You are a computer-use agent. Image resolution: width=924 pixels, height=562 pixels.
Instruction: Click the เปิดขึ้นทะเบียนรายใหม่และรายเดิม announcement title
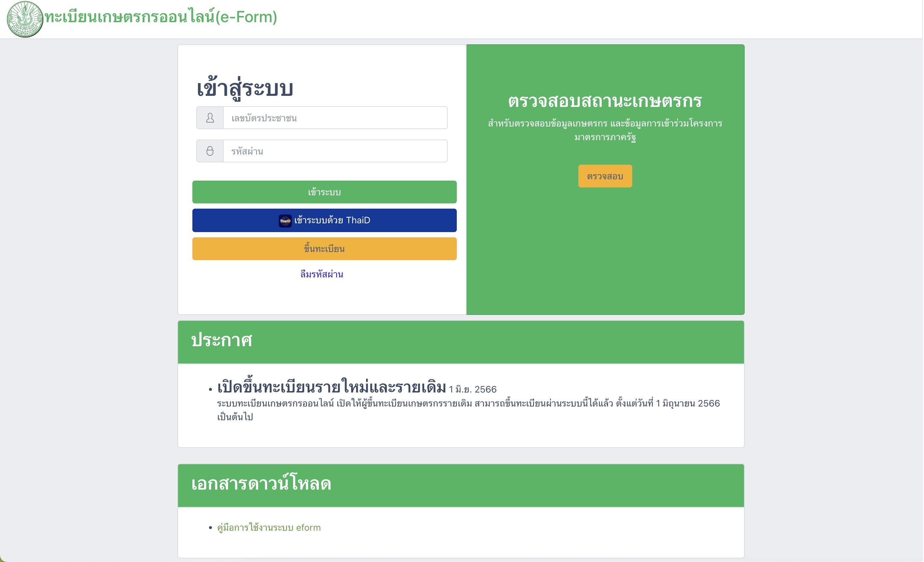[332, 387]
